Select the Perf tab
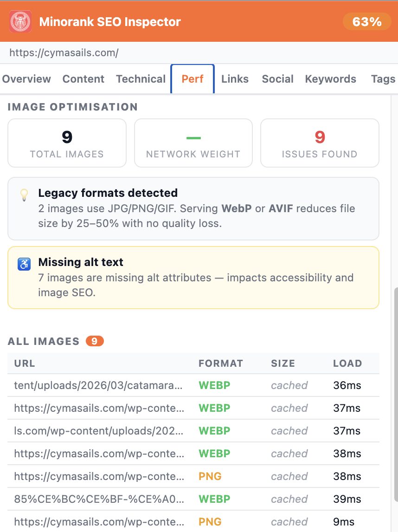The image size is (398, 532). tap(193, 79)
